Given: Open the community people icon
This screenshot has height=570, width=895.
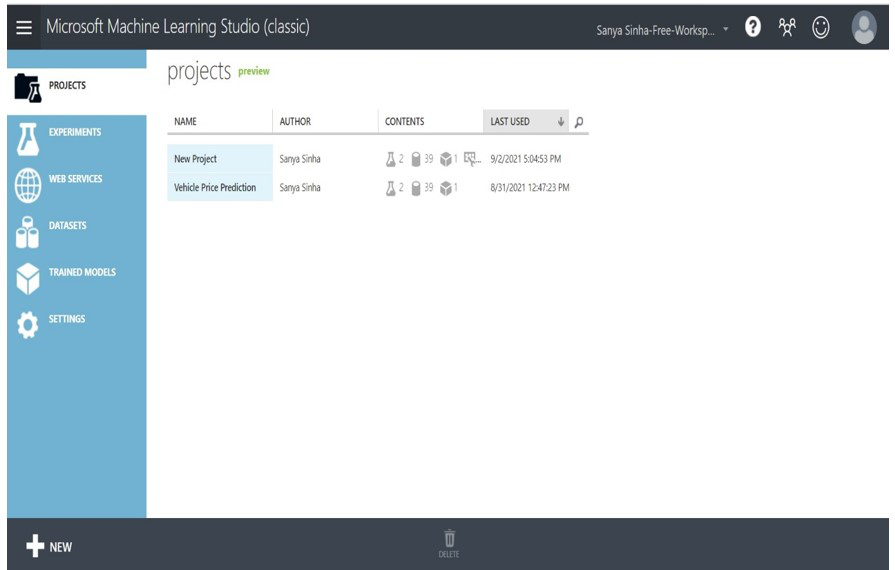Looking at the screenshot, I should coord(787,29).
